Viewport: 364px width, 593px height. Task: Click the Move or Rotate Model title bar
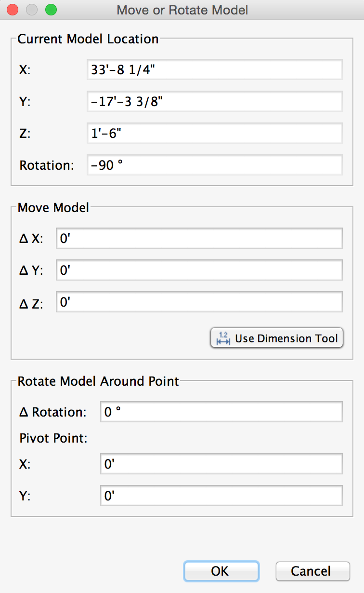tap(182, 10)
